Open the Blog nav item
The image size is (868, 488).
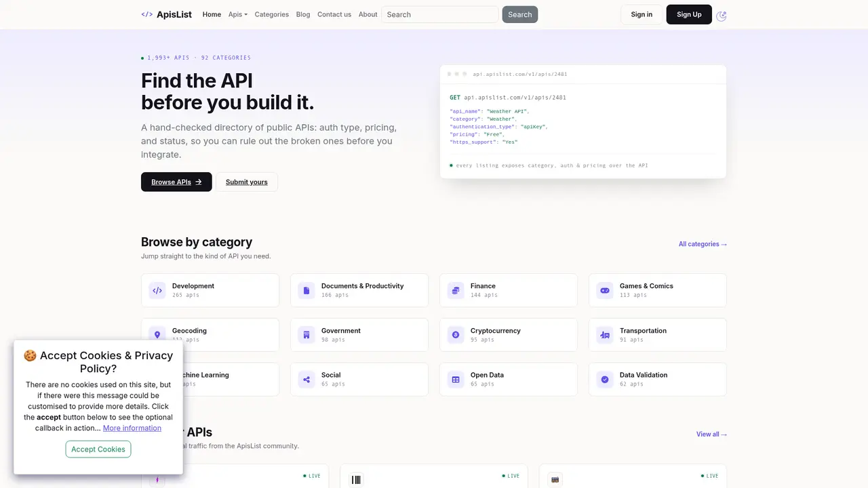[303, 14]
